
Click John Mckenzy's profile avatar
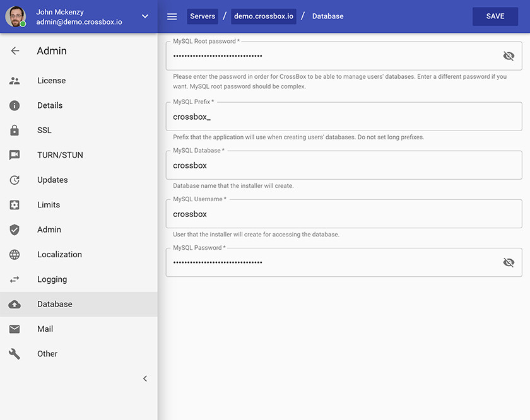16,16
